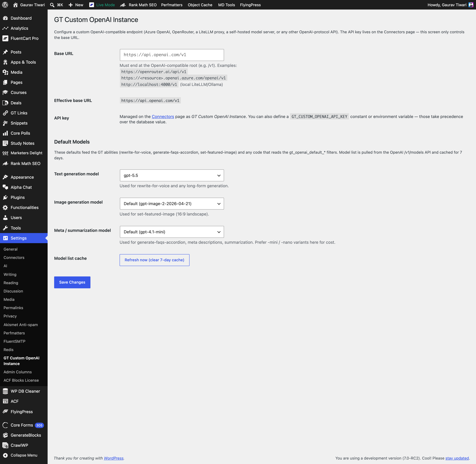Click the home icon beside Gaurav Tiwari
476x464 pixels.
pos(15,5)
